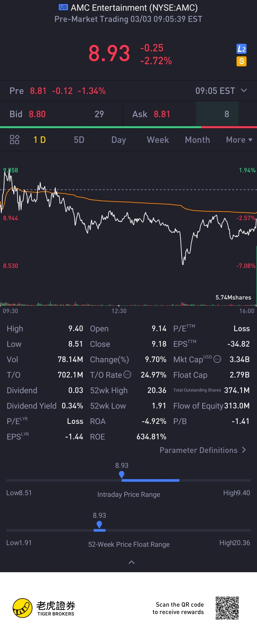The image size is (257, 644).
Task: Select the Month chart tab
Action: [x=197, y=140]
